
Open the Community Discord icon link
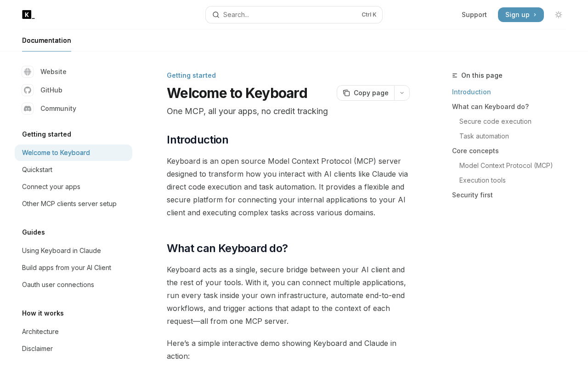tap(28, 109)
